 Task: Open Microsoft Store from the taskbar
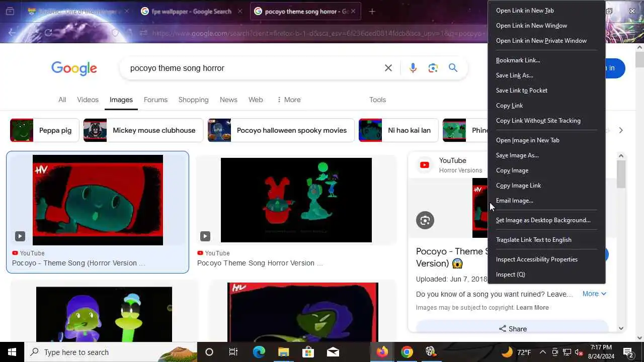tap(308, 352)
